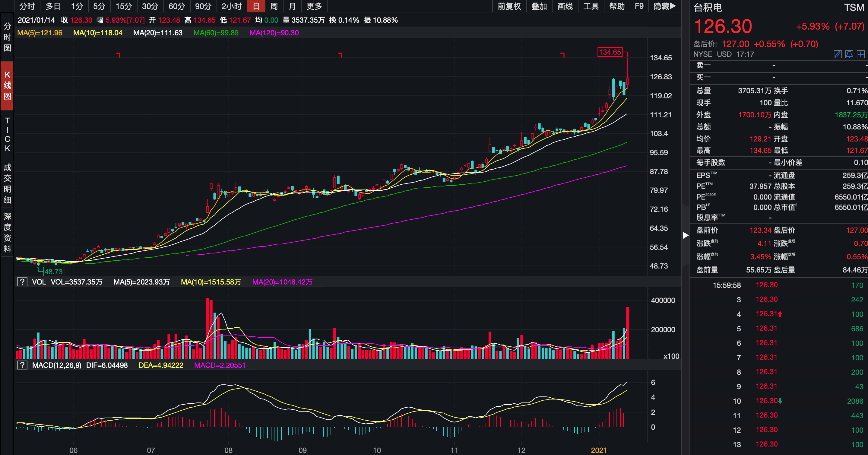Open the 帮助 help button
This screenshot has width=868, height=455.
point(617,6)
